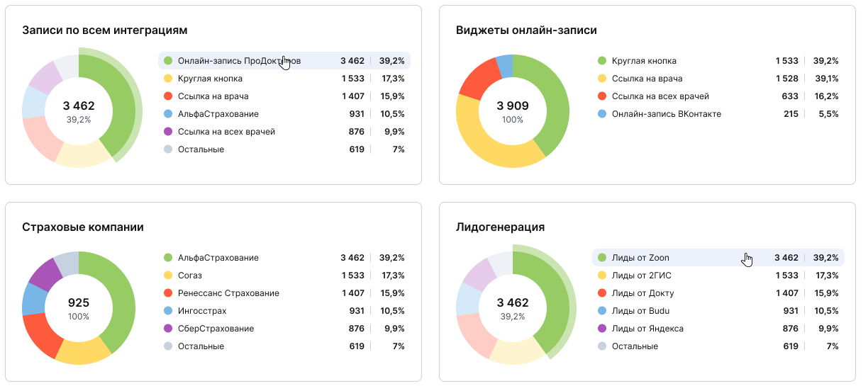
Task: Select Остальные in Лидогенерация legend
Action: tap(718, 346)
